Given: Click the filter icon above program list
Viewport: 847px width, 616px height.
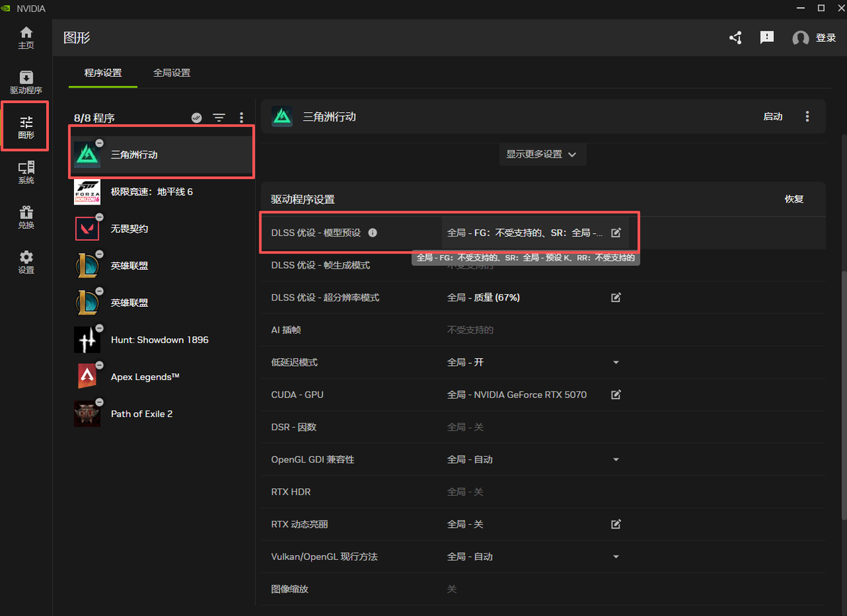Looking at the screenshot, I should [219, 118].
